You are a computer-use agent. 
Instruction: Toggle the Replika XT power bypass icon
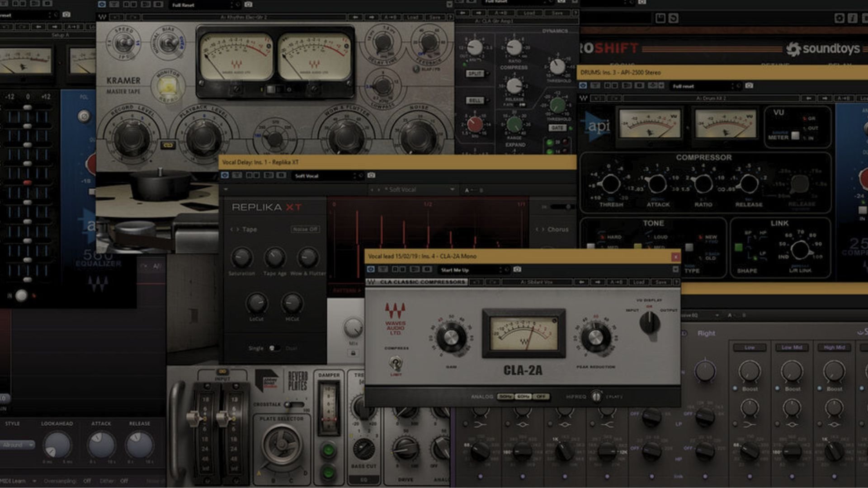(x=225, y=175)
